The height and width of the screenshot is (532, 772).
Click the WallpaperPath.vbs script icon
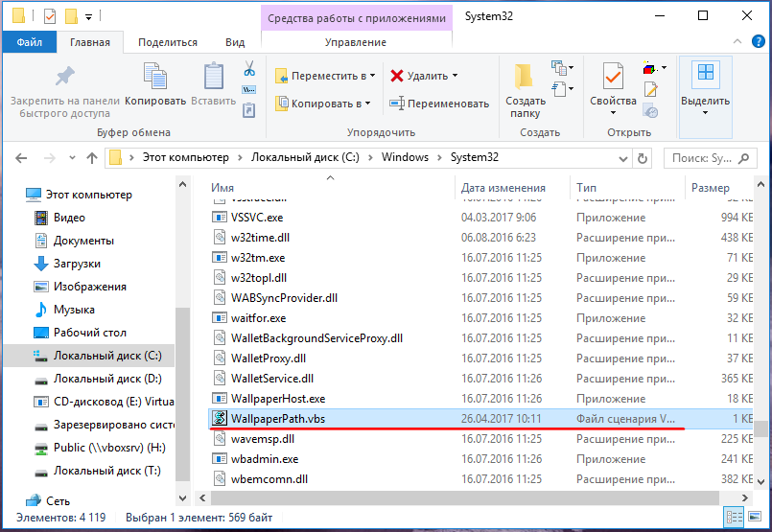pyautogui.click(x=219, y=418)
